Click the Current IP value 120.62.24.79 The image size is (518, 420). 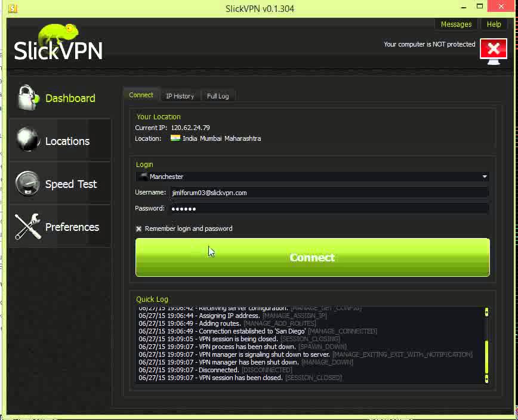coord(190,128)
